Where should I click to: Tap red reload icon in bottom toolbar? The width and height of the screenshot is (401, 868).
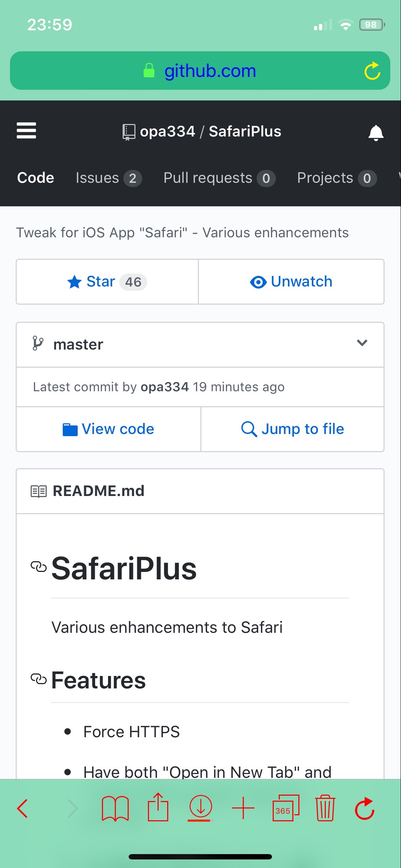coord(365,808)
